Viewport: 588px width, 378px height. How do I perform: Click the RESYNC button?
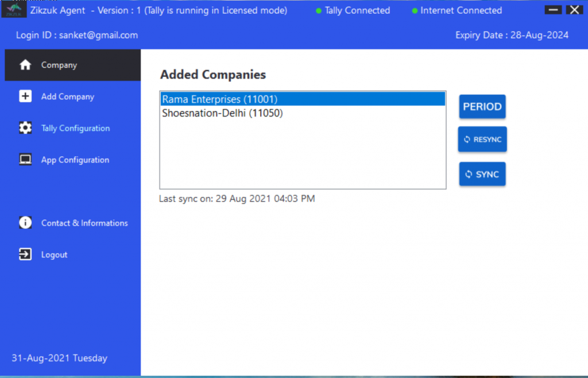tap(482, 139)
